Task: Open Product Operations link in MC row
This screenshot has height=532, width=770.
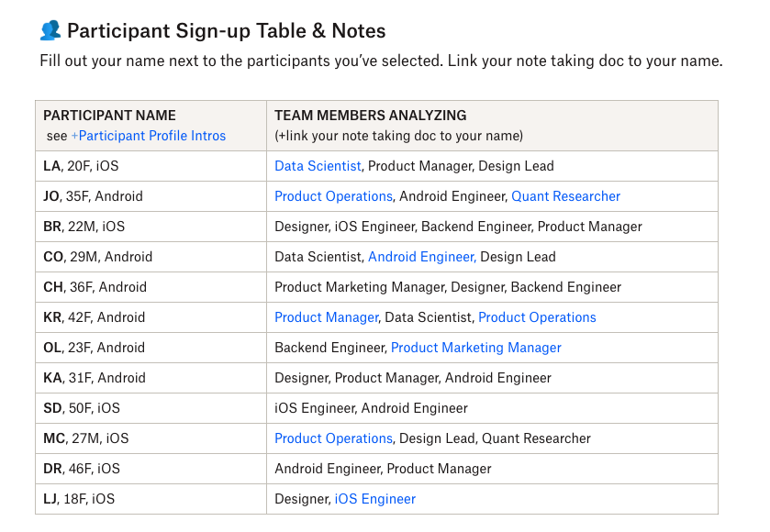Action: point(333,438)
